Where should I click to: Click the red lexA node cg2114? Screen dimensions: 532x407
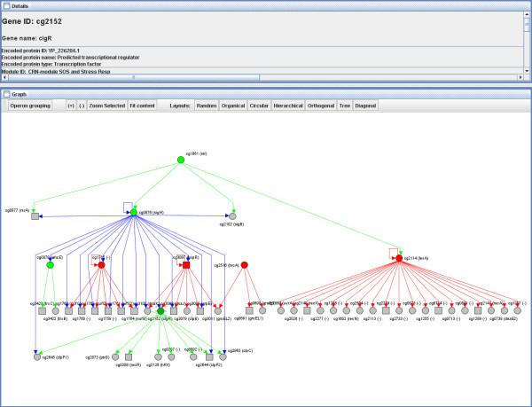pyautogui.click(x=400, y=259)
